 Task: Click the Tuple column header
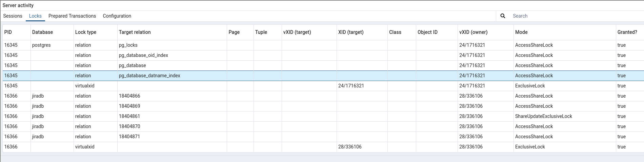point(267,32)
